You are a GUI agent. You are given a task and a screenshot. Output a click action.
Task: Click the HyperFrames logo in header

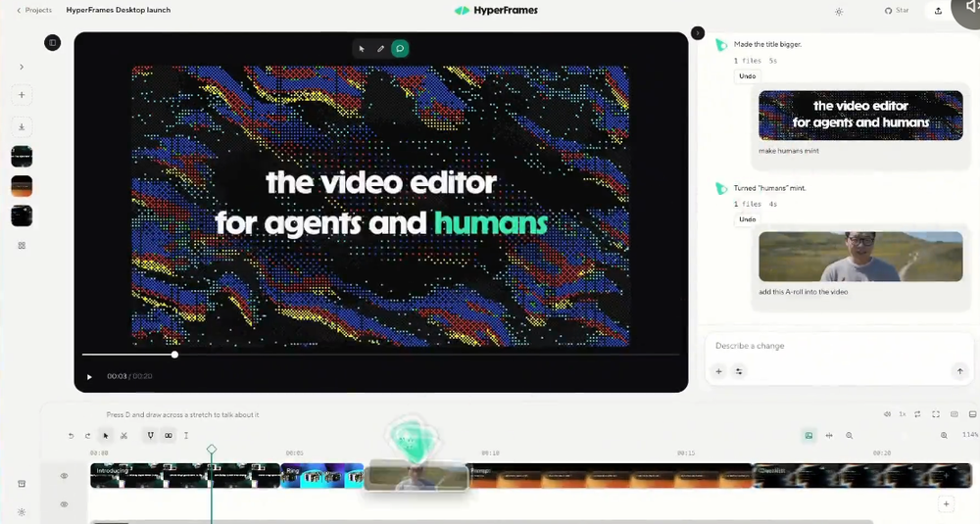click(496, 10)
